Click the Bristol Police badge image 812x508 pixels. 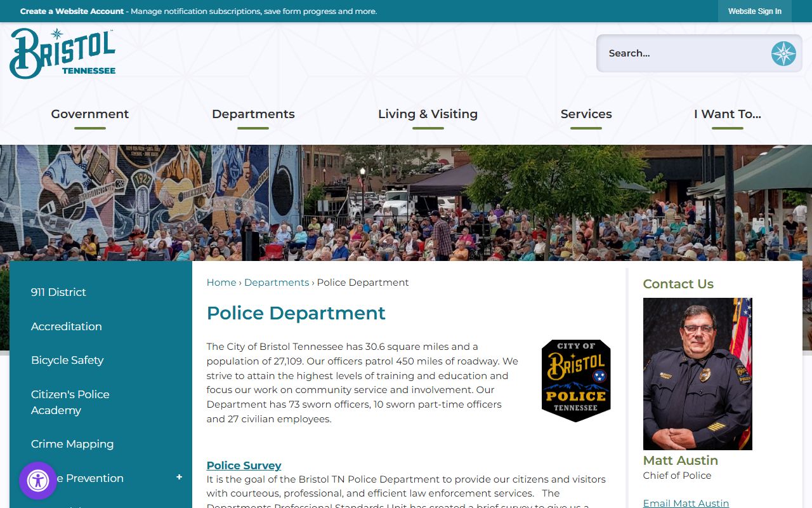click(576, 381)
